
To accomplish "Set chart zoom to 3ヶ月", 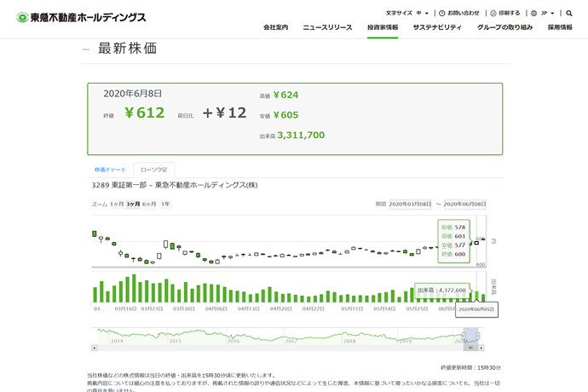I will coord(133,204).
